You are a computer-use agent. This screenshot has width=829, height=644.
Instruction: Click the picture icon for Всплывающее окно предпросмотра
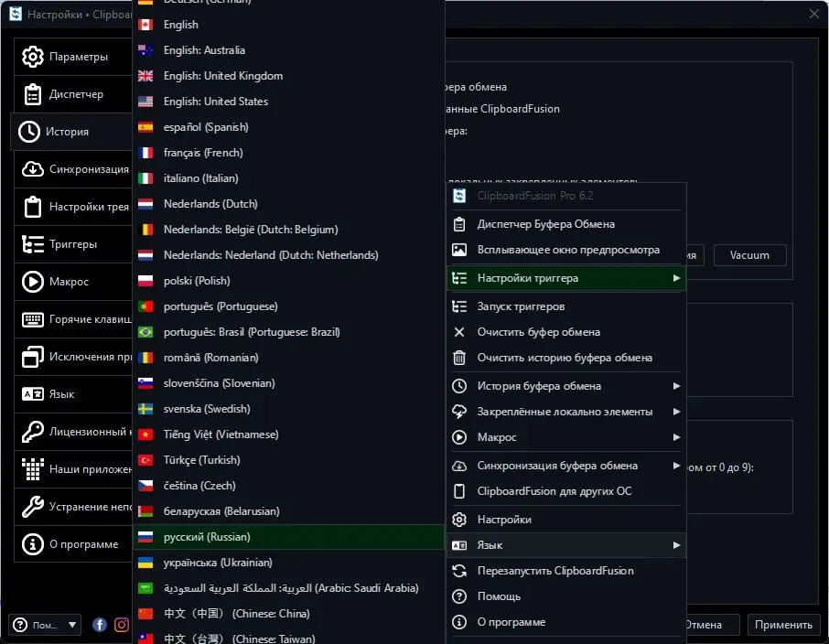pos(459,250)
